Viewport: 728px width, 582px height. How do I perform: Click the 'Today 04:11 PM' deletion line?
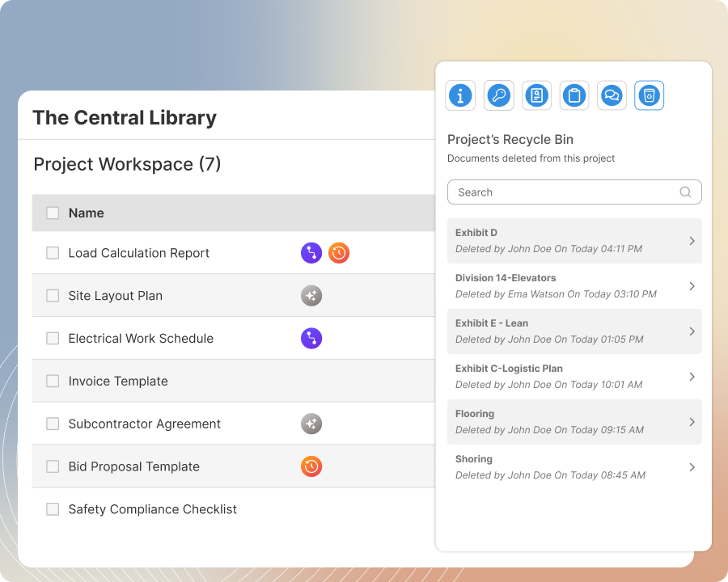548,249
